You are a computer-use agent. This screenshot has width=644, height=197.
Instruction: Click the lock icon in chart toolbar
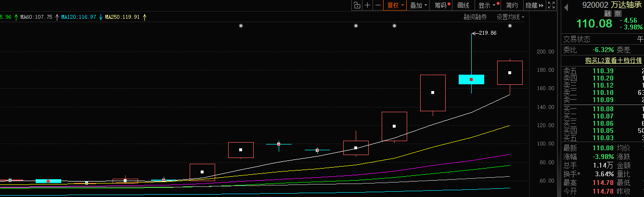click(x=356, y=5)
